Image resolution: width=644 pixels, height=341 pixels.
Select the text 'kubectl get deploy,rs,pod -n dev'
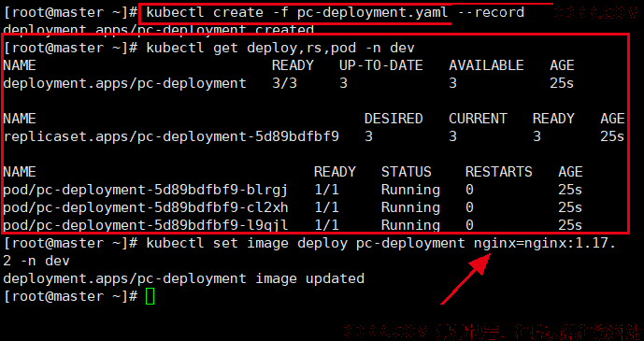pyautogui.click(x=280, y=48)
